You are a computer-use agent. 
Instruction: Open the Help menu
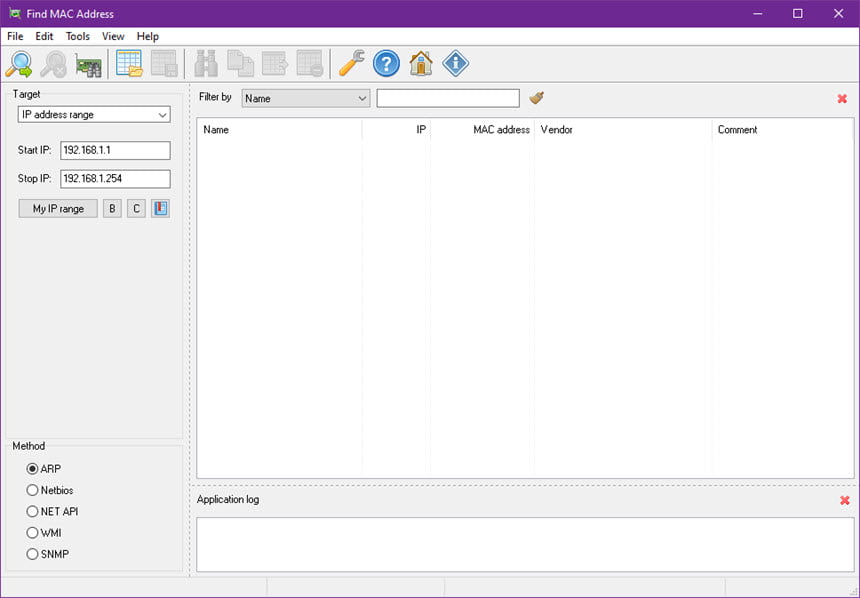pyautogui.click(x=148, y=36)
